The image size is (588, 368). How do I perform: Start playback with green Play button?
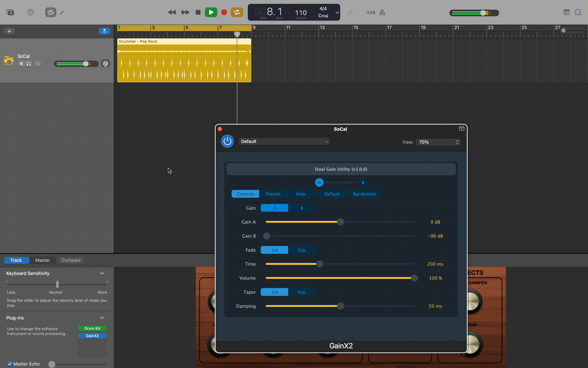pyautogui.click(x=211, y=12)
